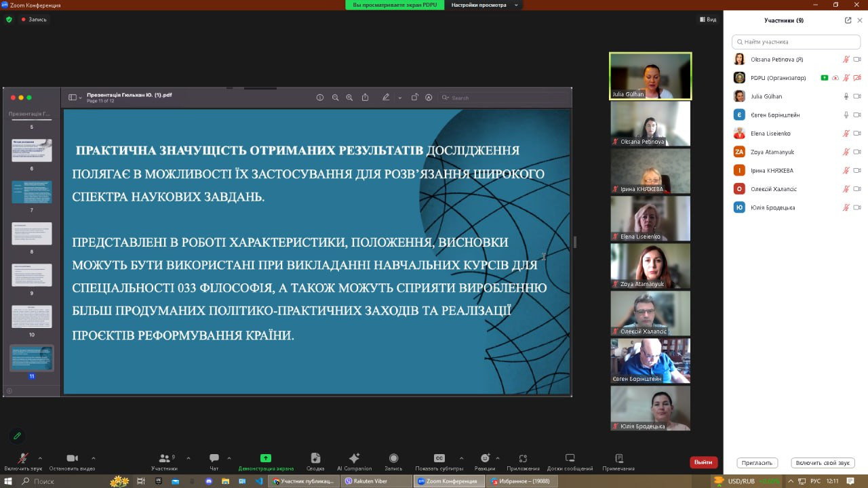Stop video with Остановить видео
The image size is (868, 488).
click(x=73, y=459)
